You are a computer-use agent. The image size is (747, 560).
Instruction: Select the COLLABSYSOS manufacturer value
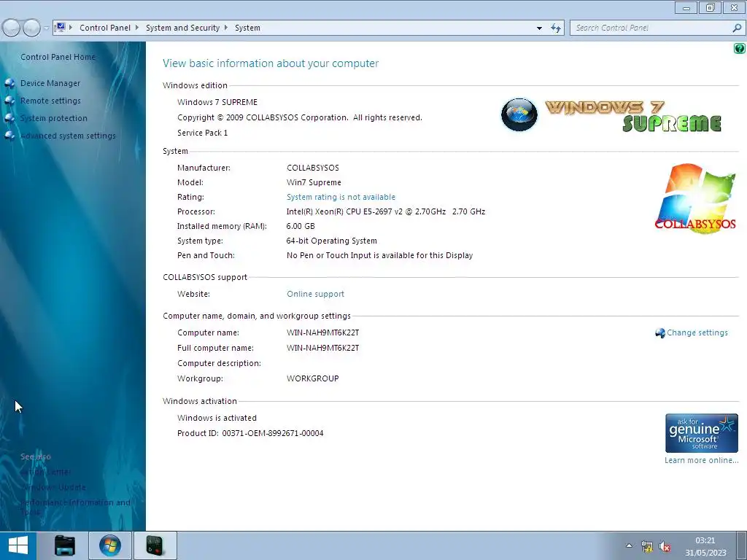pyautogui.click(x=312, y=168)
